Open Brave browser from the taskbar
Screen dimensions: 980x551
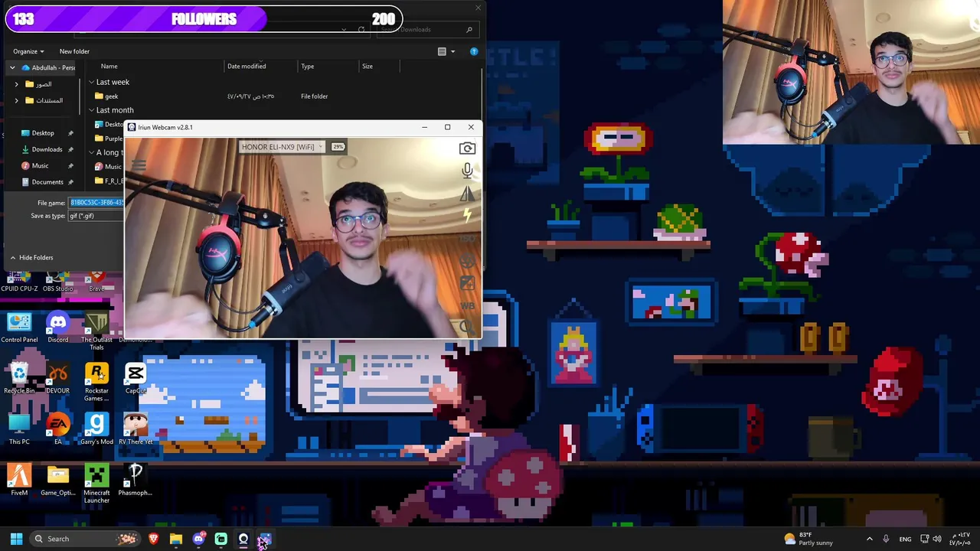[x=154, y=539]
